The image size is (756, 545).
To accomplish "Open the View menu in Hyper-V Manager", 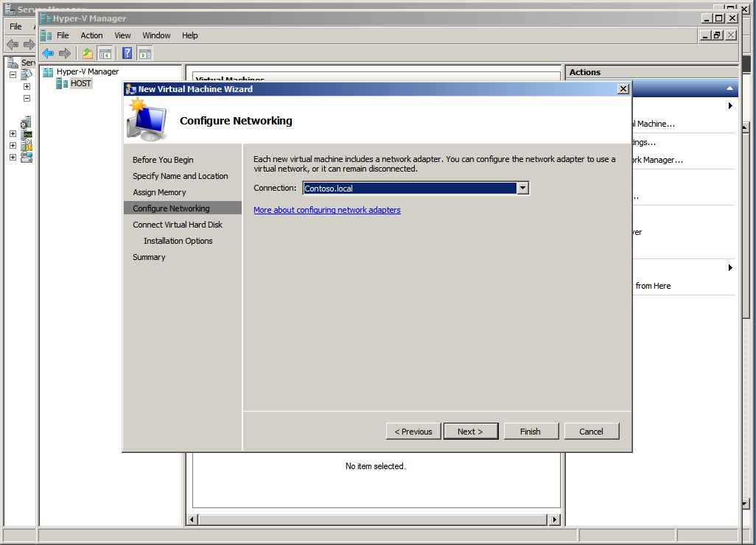I will 122,35.
